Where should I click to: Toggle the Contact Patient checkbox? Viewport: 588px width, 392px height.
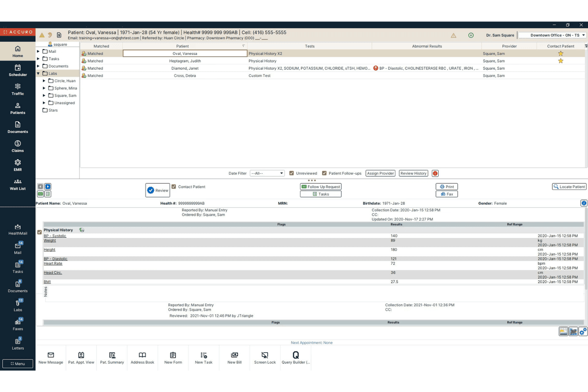pos(174,187)
